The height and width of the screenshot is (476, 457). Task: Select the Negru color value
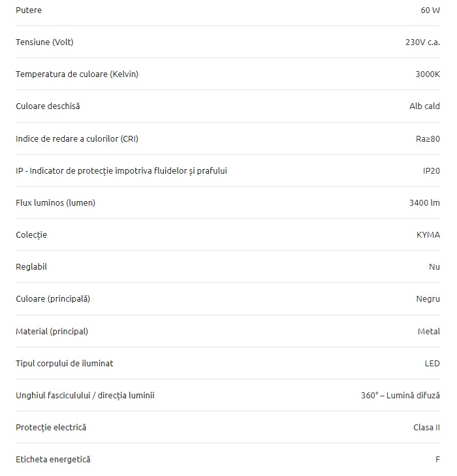tap(428, 299)
